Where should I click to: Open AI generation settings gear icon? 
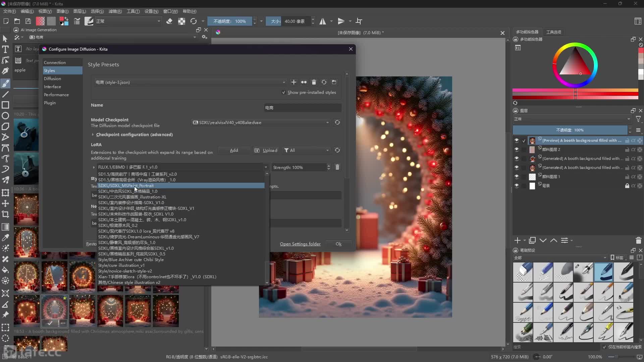pyautogui.click(x=204, y=37)
